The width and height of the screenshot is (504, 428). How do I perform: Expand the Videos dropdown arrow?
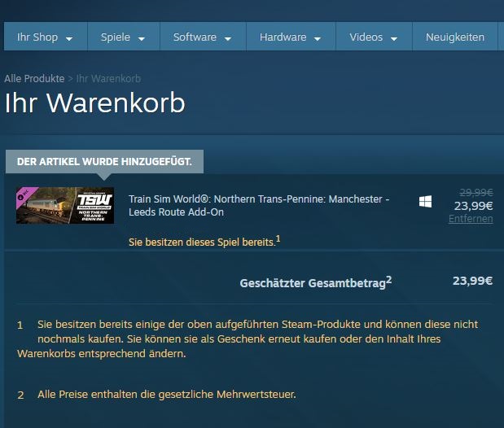tap(394, 39)
